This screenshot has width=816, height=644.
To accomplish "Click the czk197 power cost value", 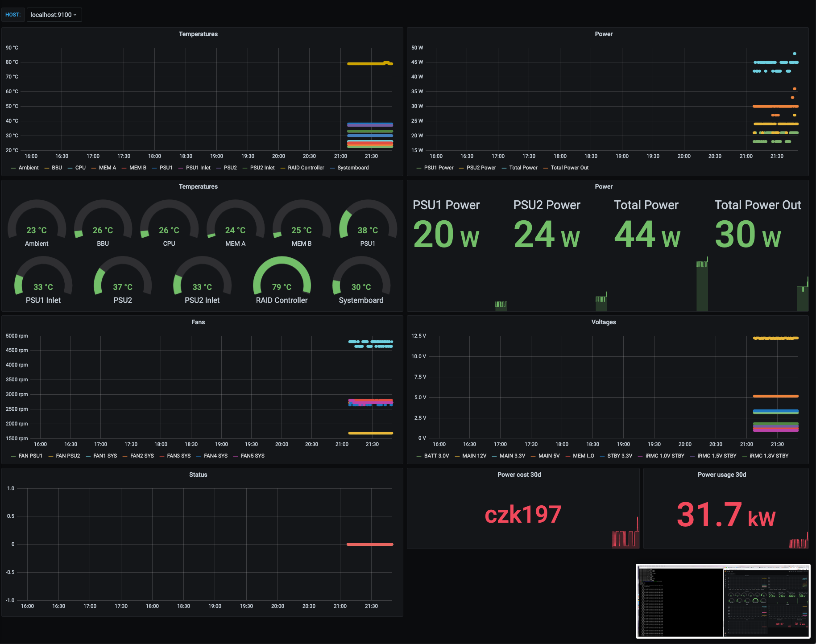I will (x=523, y=514).
